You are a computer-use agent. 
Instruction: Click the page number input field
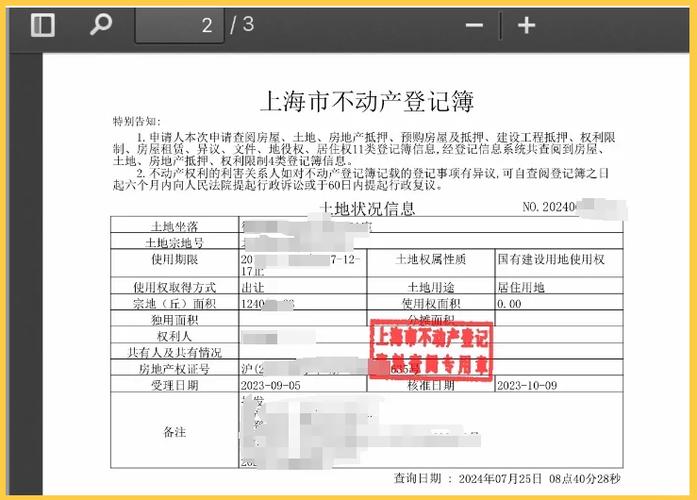tap(180, 26)
